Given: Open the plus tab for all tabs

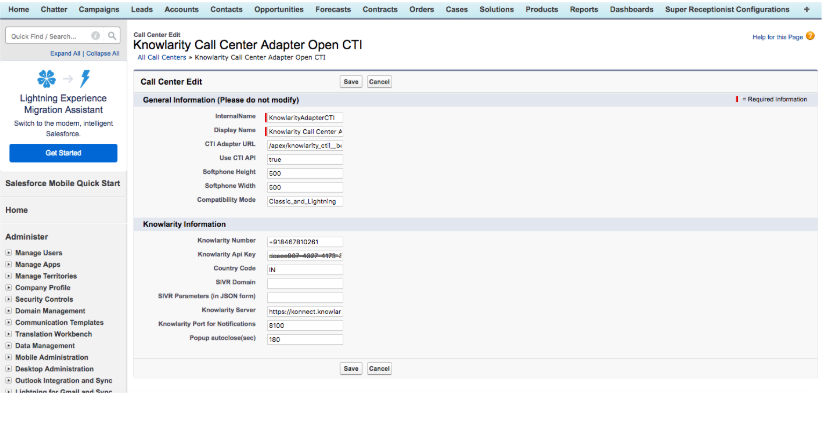Looking at the screenshot, I should (x=807, y=10).
